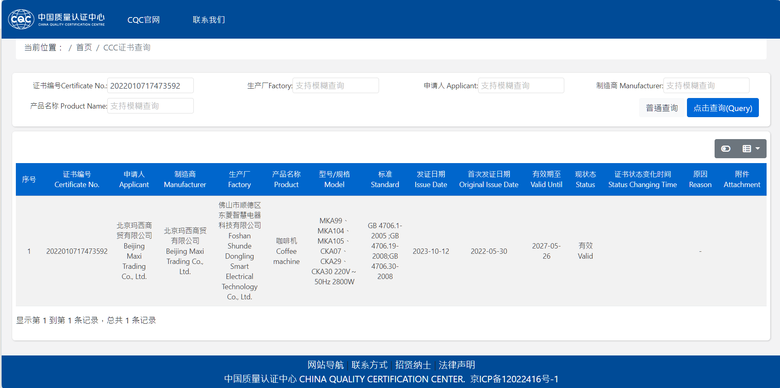The width and height of the screenshot is (780, 388).
Task: Click the Status Changing Time header
Action: click(x=642, y=180)
